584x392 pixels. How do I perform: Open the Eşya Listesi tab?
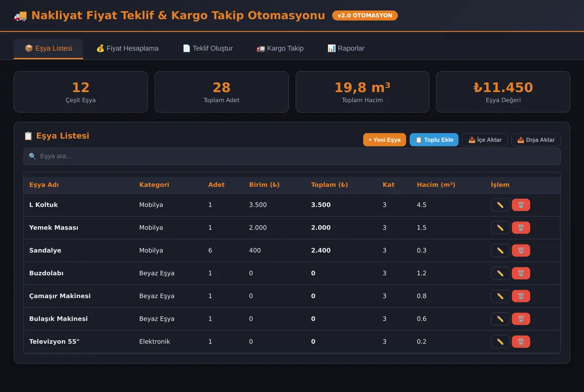48,49
